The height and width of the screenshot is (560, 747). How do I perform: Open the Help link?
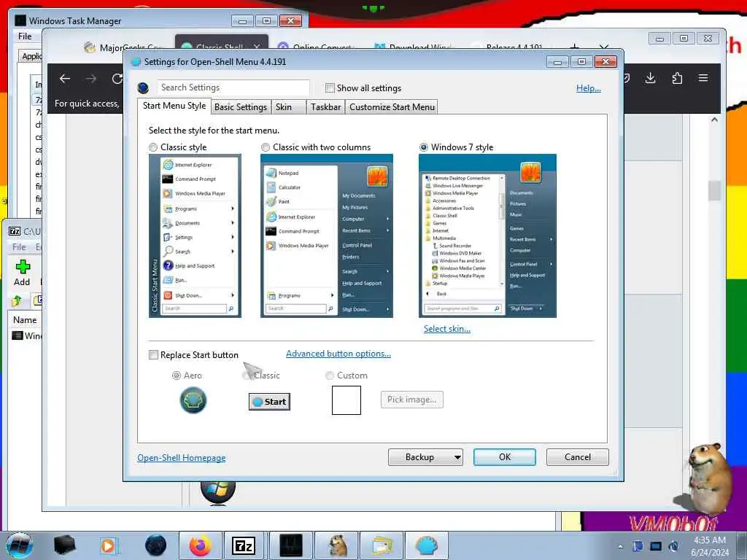[x=589, y=88]
